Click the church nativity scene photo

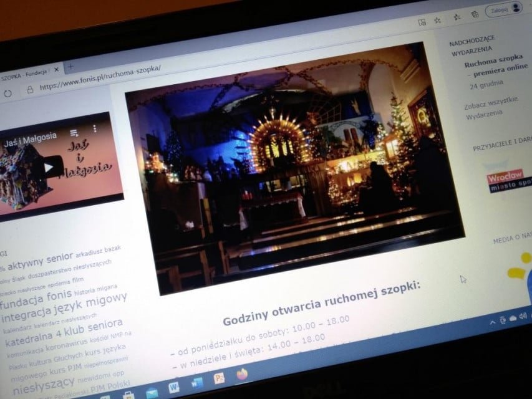[294, 168]
